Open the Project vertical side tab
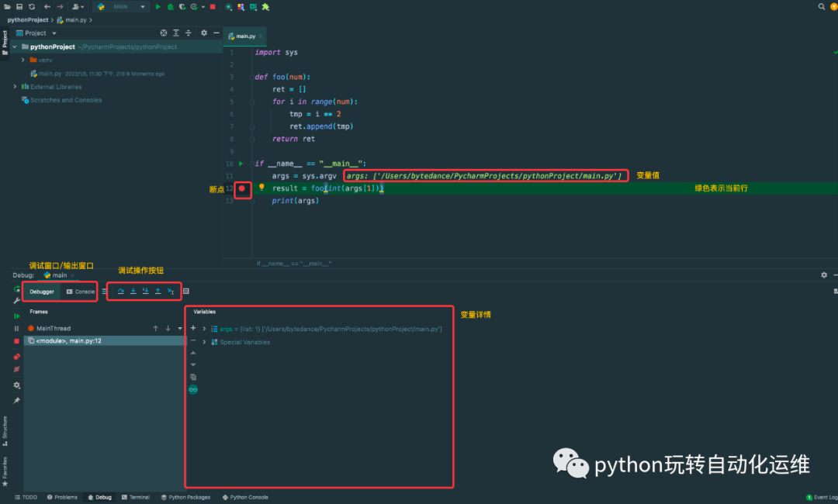The width and height of the screenshot is (838, 504). coord(5,43)
